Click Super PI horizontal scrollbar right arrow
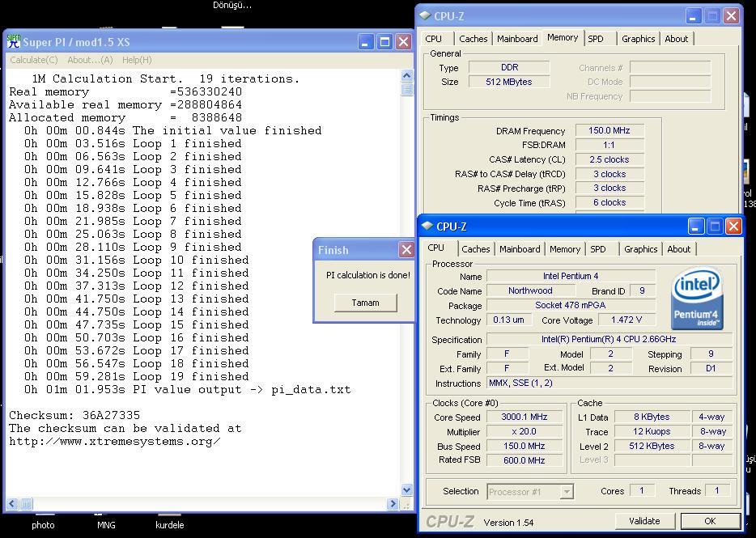The height and width of the screenshot is (538, 756). click(x=393, y=504)
